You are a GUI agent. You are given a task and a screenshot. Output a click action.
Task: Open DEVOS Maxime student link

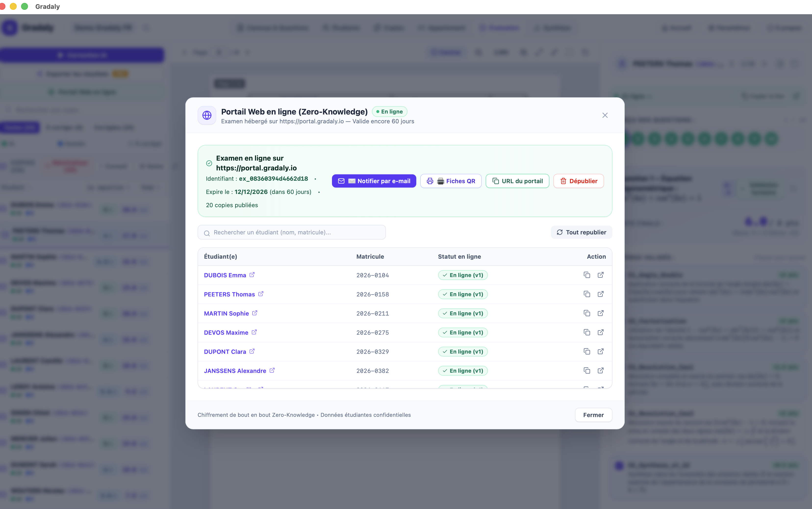click(x=230, y=333)
